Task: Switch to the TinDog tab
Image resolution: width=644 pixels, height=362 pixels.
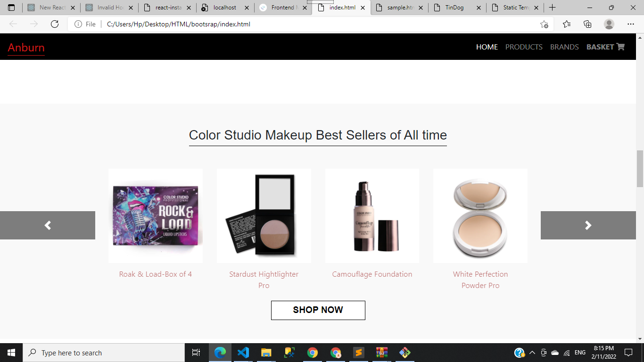Action: pos(457,8)
